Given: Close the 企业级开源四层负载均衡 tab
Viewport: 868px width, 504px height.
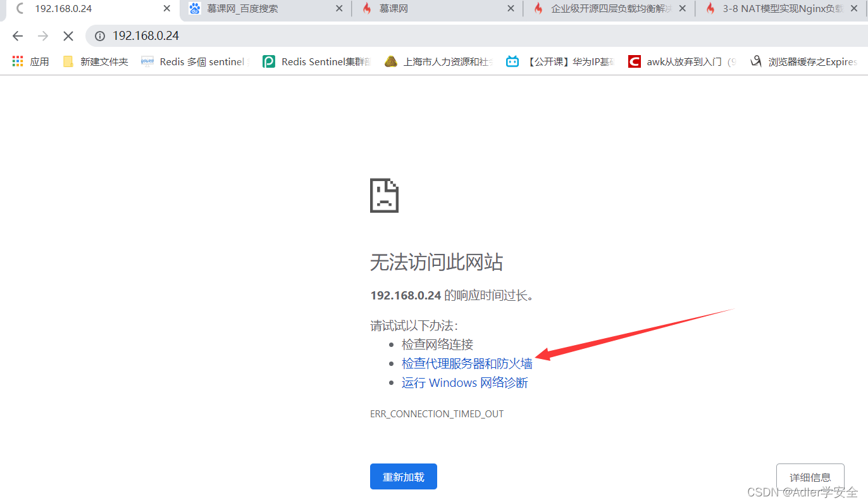Looking at the screenshot, I should tap(683, 9).
